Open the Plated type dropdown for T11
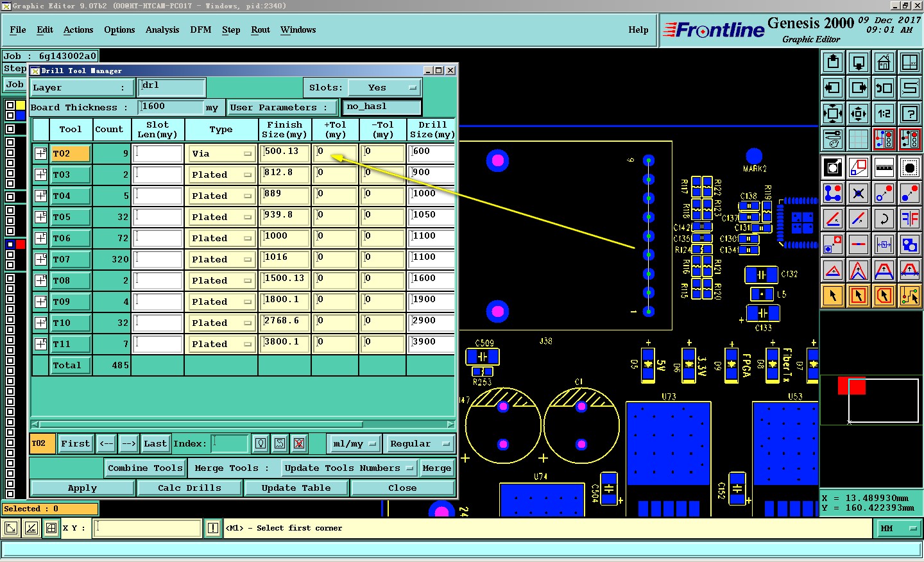 tap(221, 344)
